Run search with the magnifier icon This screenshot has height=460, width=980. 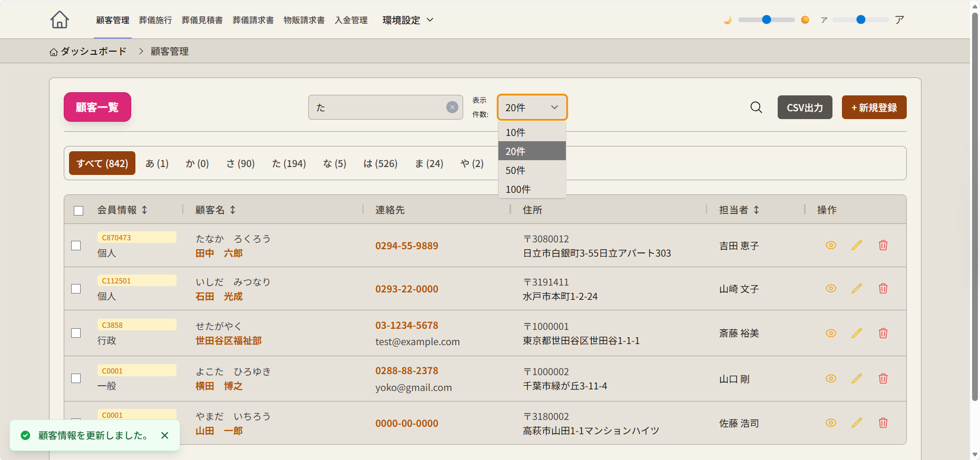pos(756,107)
